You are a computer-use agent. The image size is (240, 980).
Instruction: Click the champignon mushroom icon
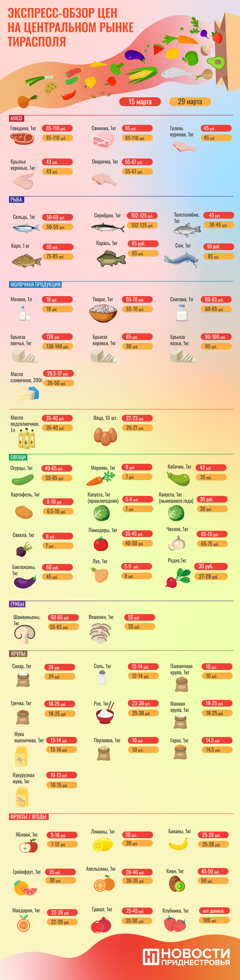coord(24,634)
